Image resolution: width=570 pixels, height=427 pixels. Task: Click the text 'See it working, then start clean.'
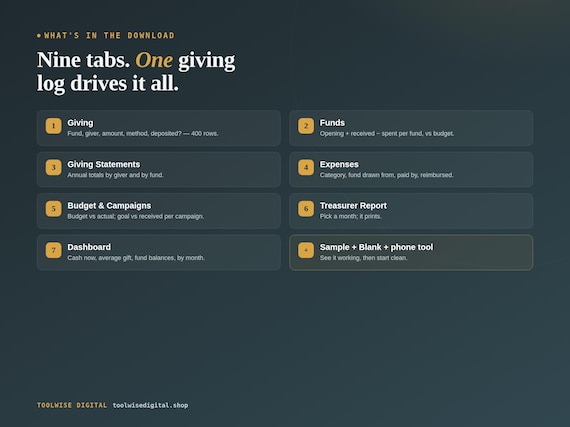pos(364,258)
